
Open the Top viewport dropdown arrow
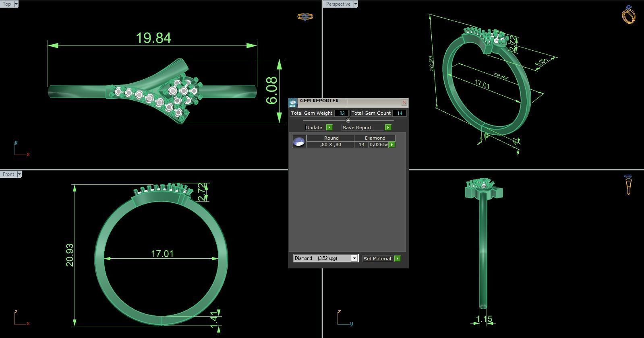point(16,4)
